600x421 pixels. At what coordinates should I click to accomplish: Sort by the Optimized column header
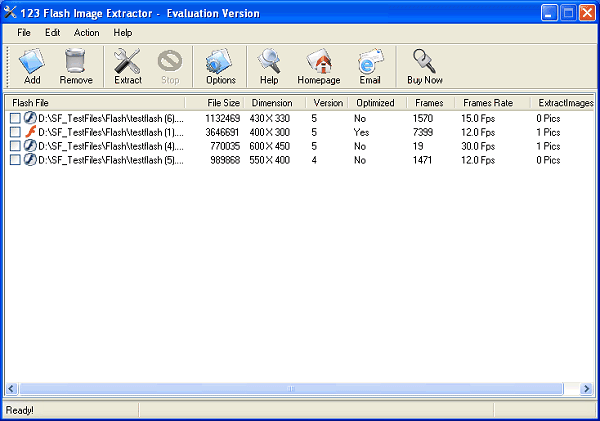click(377, 103)
